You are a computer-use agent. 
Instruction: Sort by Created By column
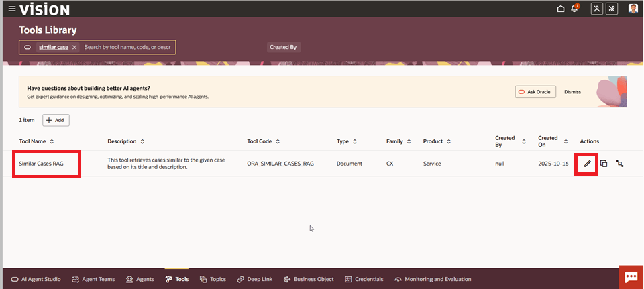tap(524, 141)
